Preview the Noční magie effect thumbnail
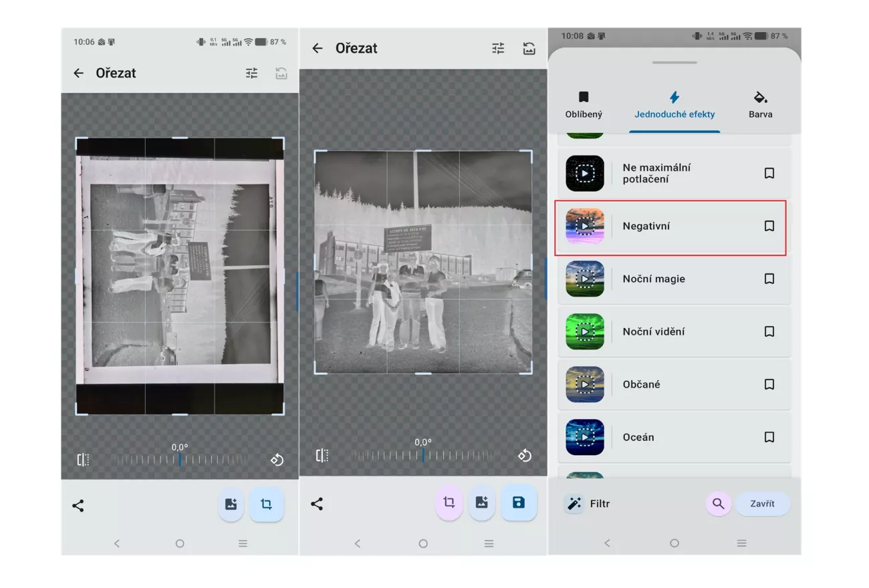 (585, 279)
